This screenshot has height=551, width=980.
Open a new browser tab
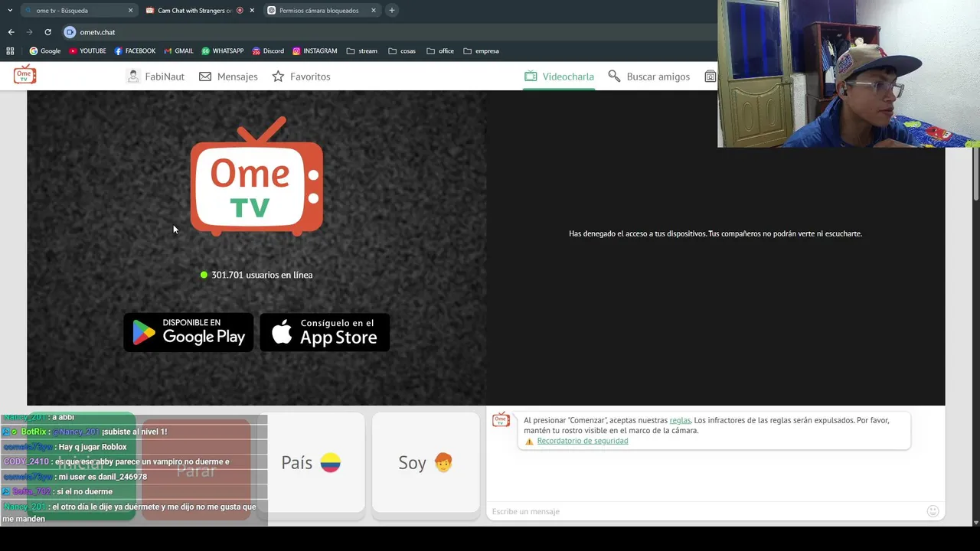[392, 11]
